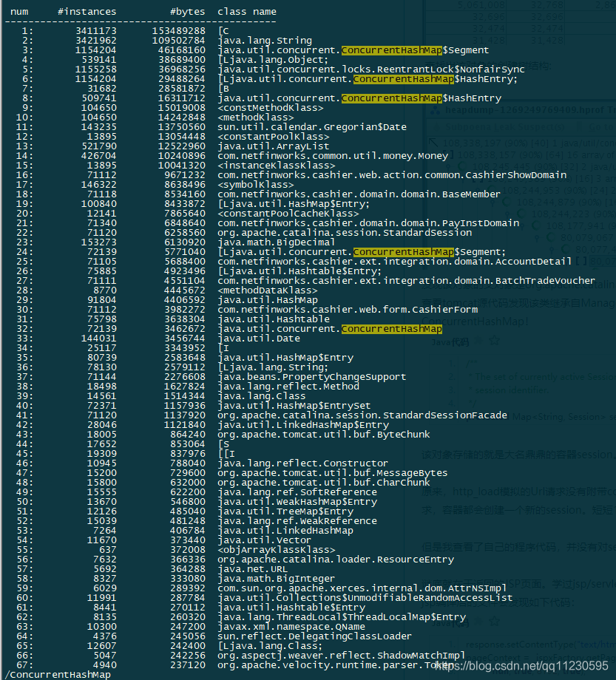Click java.util.TreeMap$Entry class
Viewport: 616px width, 680px height.
pyautogui.click(x=285, y=511)
